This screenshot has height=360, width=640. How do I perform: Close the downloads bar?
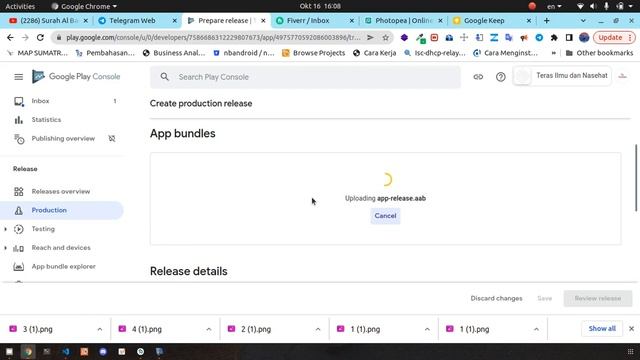tap(631, 329)
